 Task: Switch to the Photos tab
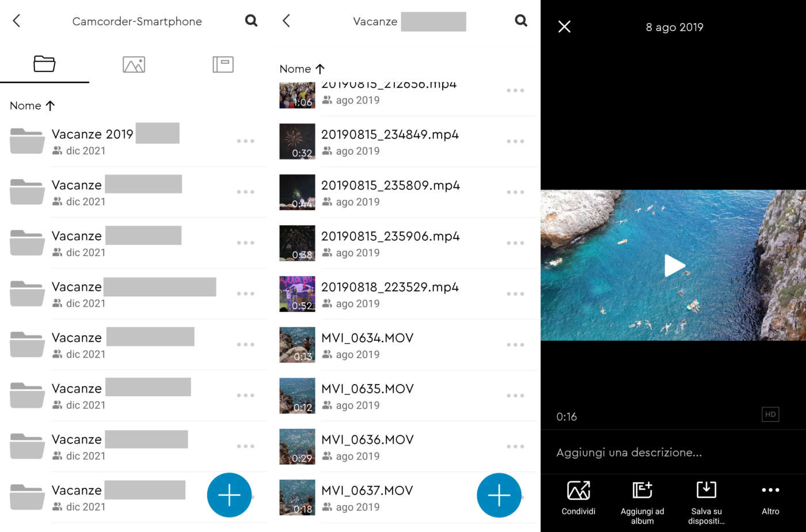pos(134,64)
